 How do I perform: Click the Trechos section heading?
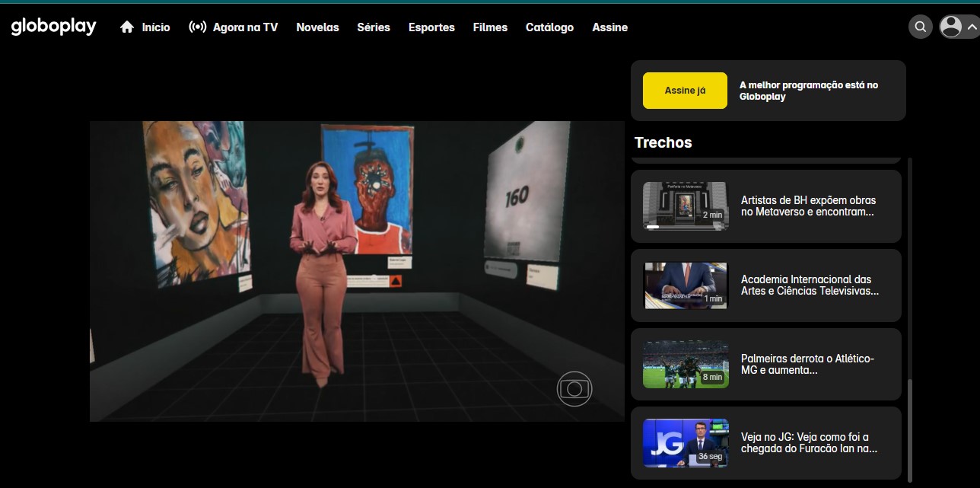click(663, 142)
